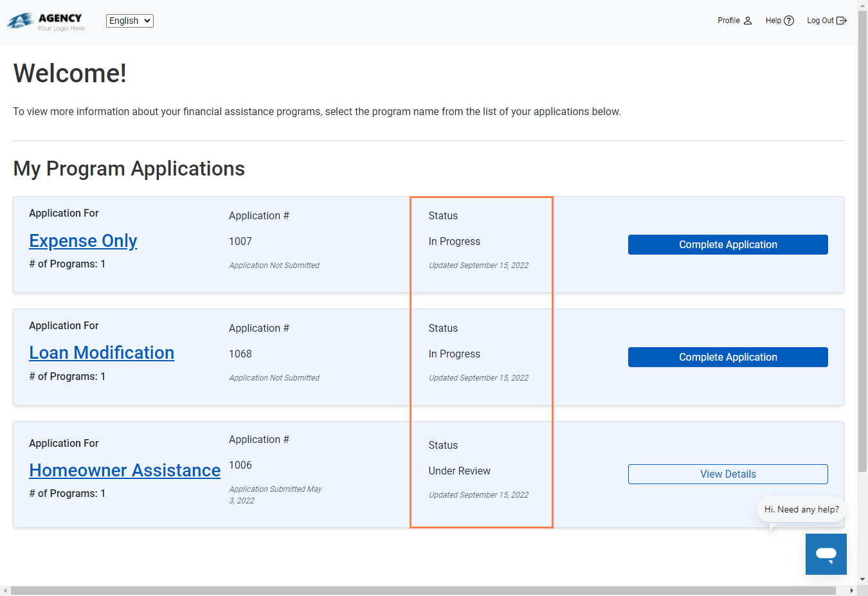Click the Help text in header
The height and width of the screenshot is (596, 868).
tap(773, 21)
